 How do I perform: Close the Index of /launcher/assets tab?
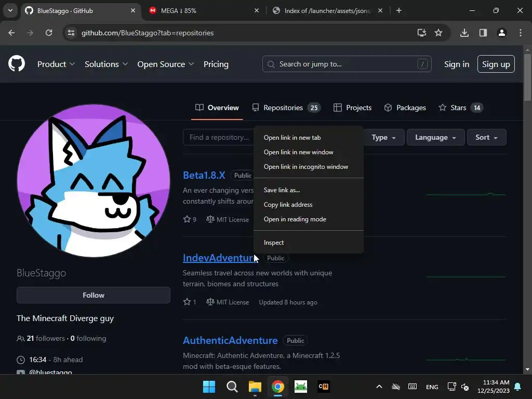coord(380,10)
